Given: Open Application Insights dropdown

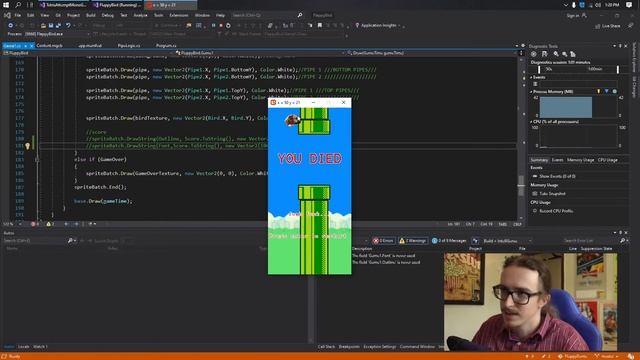Looking at the screenshot, I should coord(378,25).
